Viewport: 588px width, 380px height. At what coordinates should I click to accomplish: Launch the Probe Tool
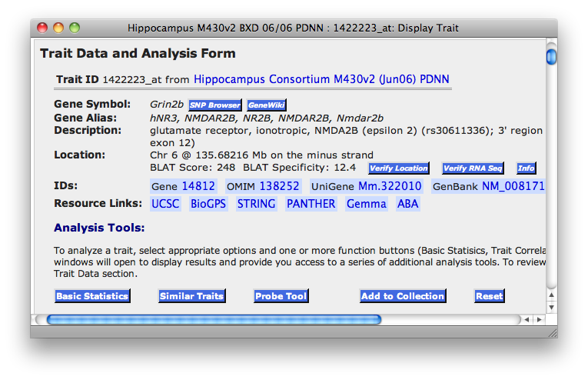[281, 296]
